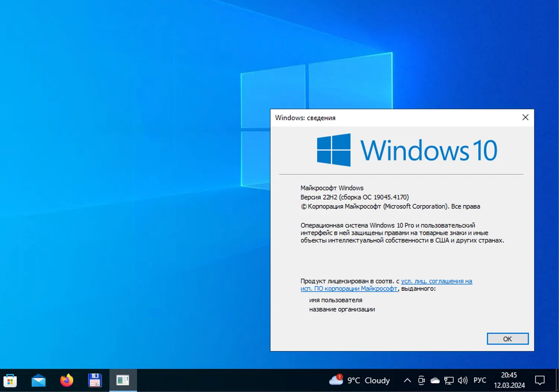The image size is (559, 392).
Task: Click the screen capture tray icon
Action: coord(421,380)
